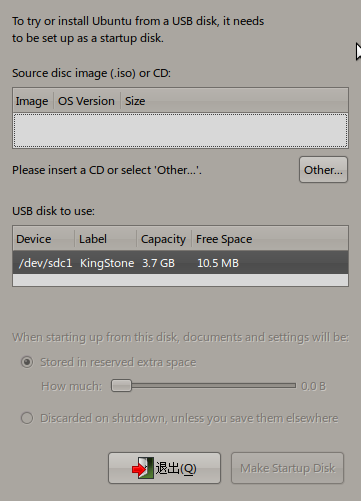361x501 pixels.
Task: Sort source list by Image column
Action: tap(33, 101)
